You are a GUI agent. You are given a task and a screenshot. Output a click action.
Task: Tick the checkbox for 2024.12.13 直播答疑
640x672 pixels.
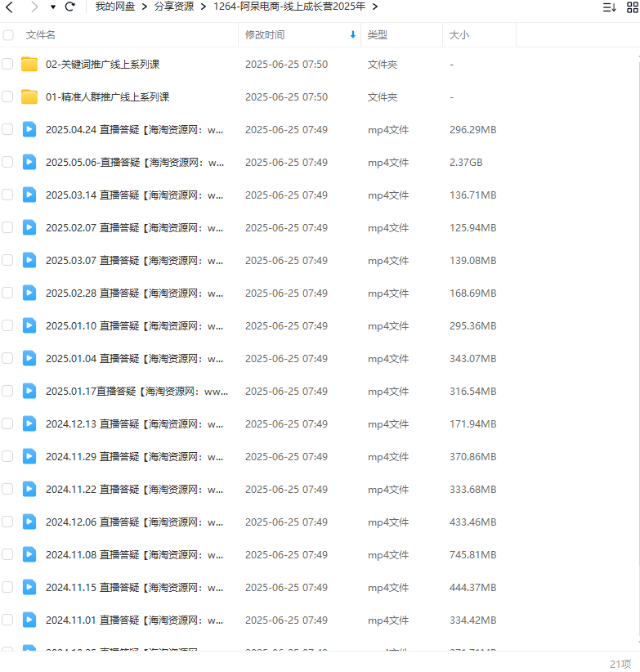[x=7, y=423]
